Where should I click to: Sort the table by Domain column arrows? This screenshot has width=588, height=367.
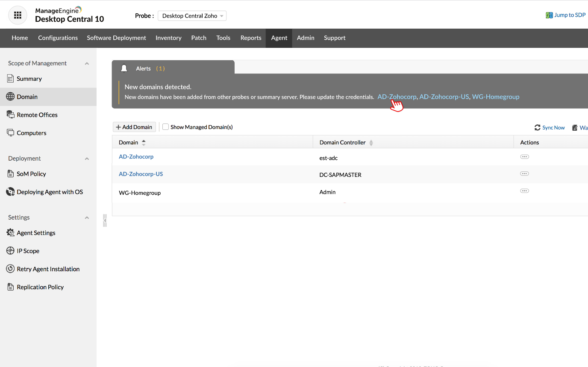pos(144,143)
